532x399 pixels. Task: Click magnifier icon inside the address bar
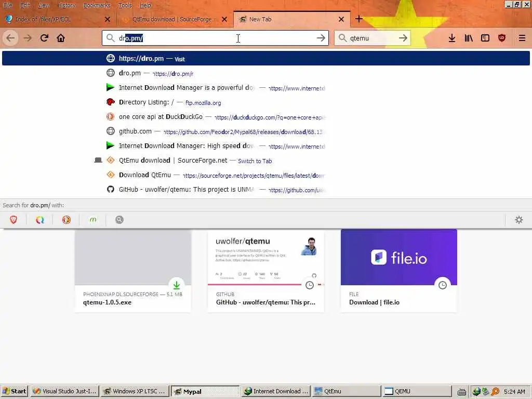110,38
